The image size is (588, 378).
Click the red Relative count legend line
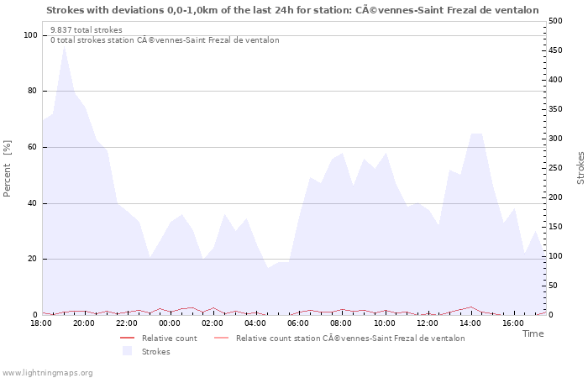click(127, 339)
